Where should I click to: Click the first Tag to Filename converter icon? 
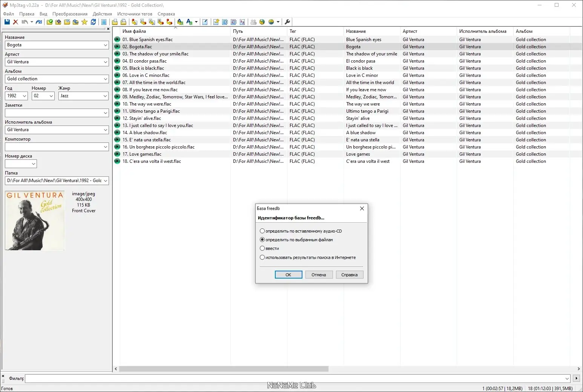(134, 22)
